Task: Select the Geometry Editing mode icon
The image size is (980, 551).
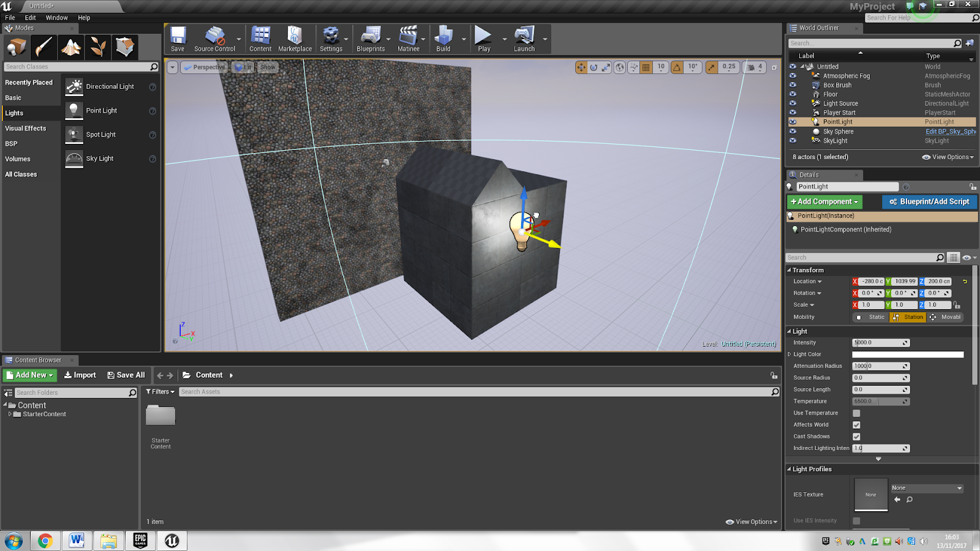Action: [x=124, y=47]
